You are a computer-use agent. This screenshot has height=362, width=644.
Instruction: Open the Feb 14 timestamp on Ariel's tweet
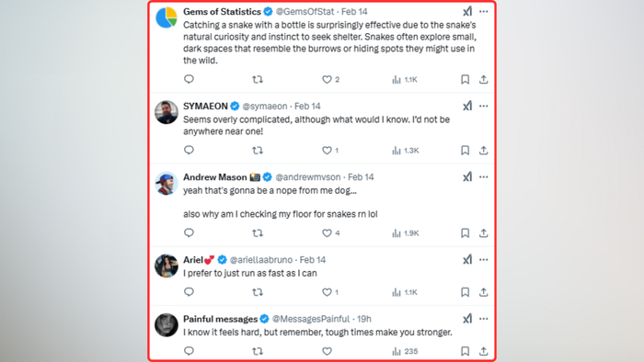313,260
